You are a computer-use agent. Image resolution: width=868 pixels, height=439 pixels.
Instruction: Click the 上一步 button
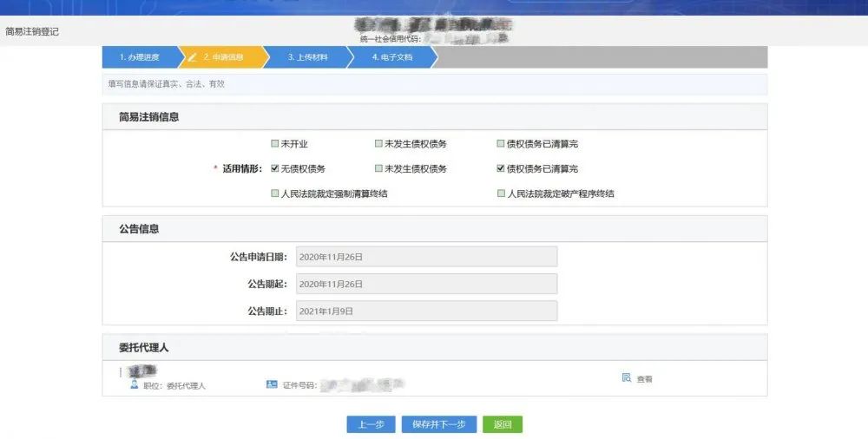point(371,424)
